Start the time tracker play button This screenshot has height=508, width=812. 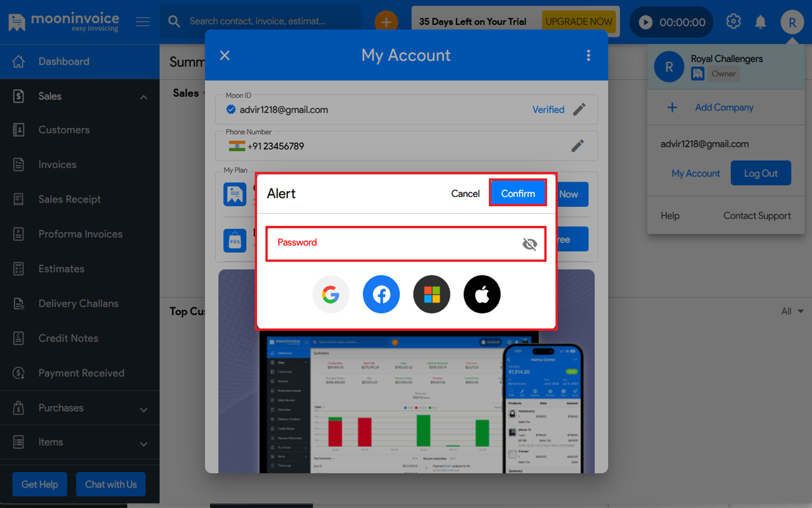click(646, 22)
